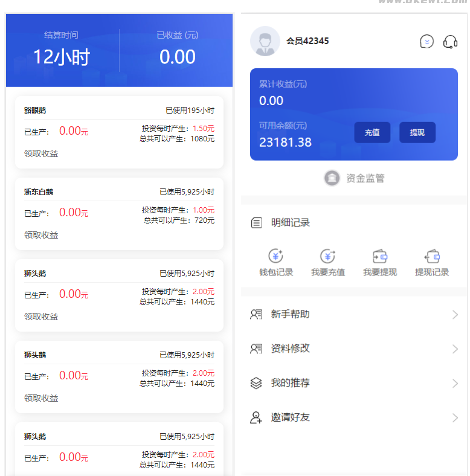470x476 pixels.
Task: Select the 浙东白鹅 card title
Action: tap(39, 192)
